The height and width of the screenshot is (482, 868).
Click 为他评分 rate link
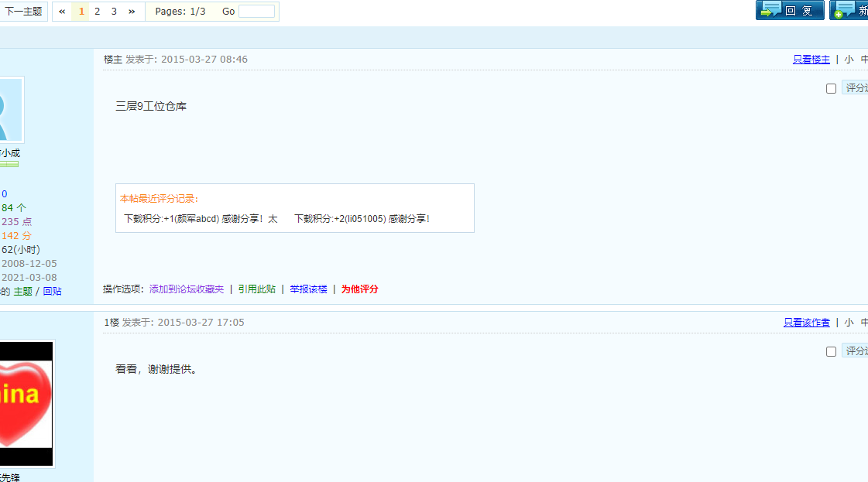tap(359, 289)
